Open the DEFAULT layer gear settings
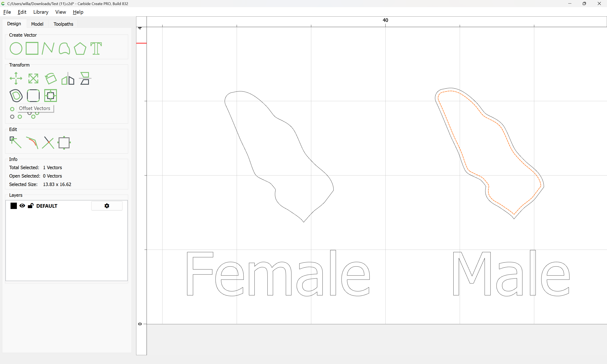The image size is (607, 364). coord(107,206)
